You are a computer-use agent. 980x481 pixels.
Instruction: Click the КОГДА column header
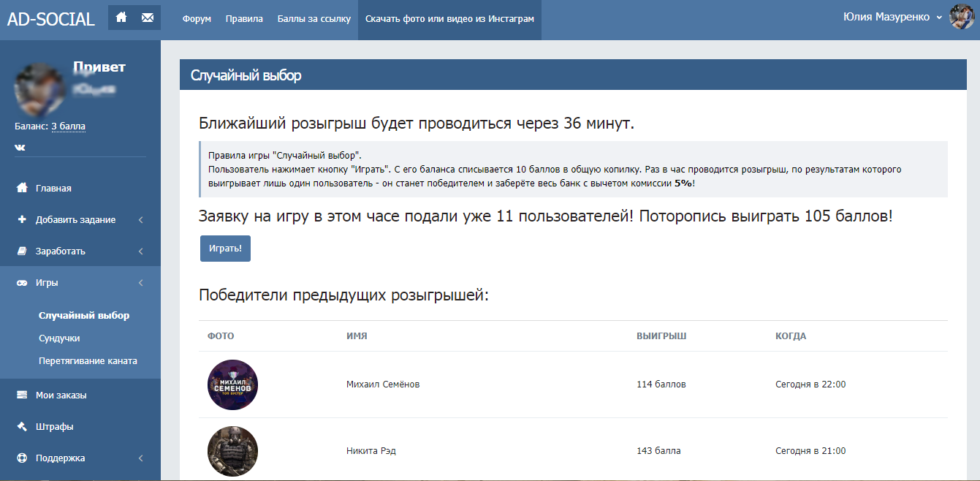(x=791, y=336)
